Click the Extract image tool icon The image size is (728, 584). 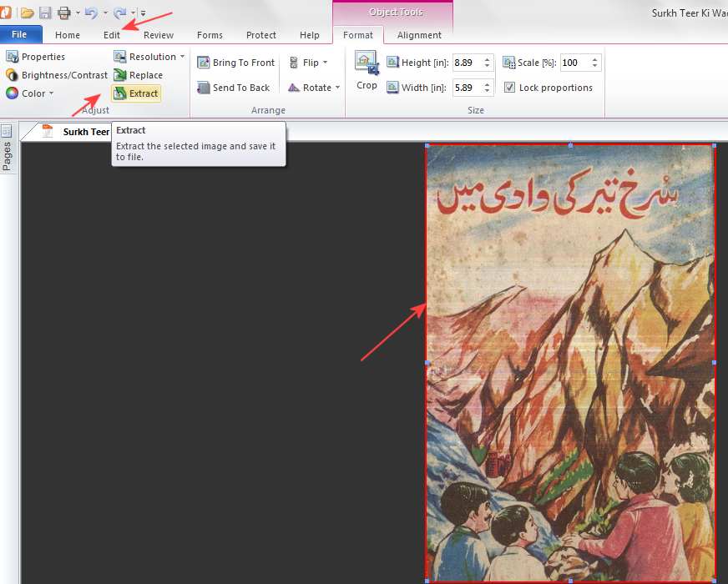click(120, 93)
